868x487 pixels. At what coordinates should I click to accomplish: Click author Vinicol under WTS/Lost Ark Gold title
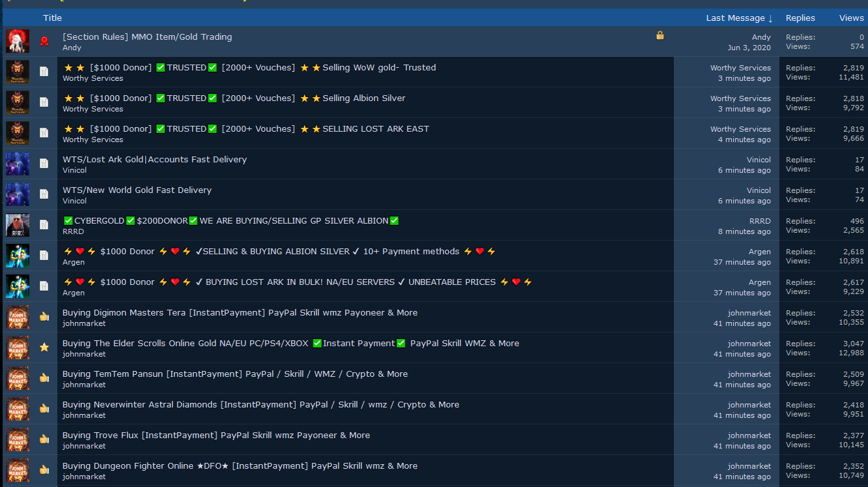pyautogui.click(x=74, y=170)
